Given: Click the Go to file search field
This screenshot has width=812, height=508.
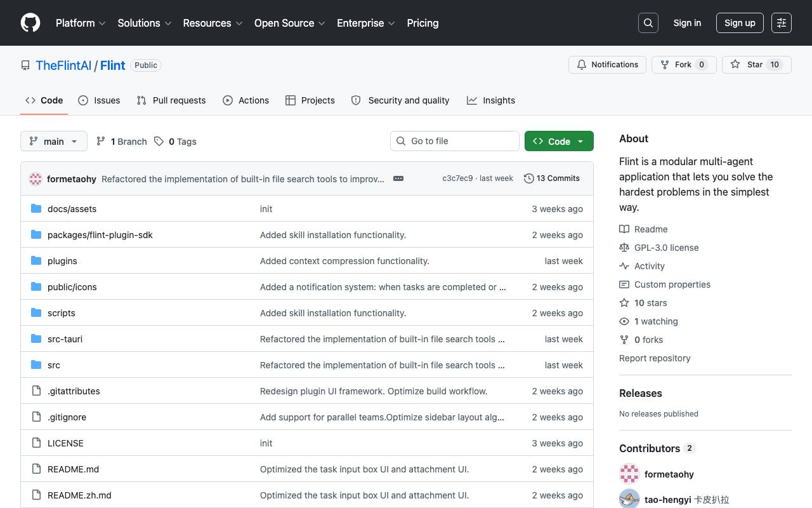Looking at the screenshot, I should [455, 141].
